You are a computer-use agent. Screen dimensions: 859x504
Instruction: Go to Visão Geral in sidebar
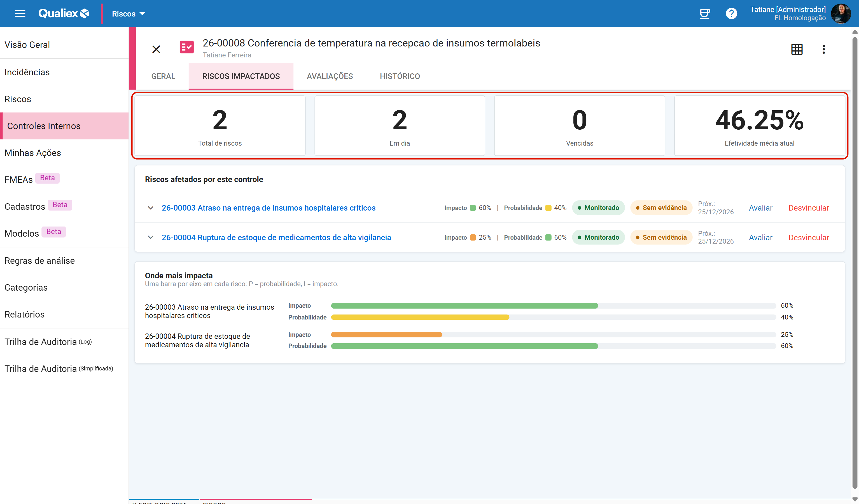[64, 45]
